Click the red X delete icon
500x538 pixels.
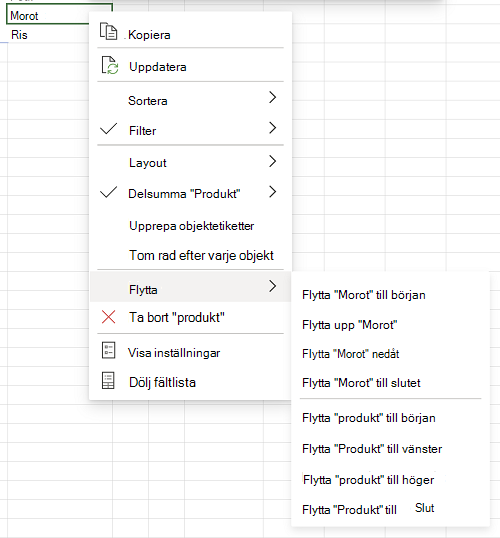108,317
